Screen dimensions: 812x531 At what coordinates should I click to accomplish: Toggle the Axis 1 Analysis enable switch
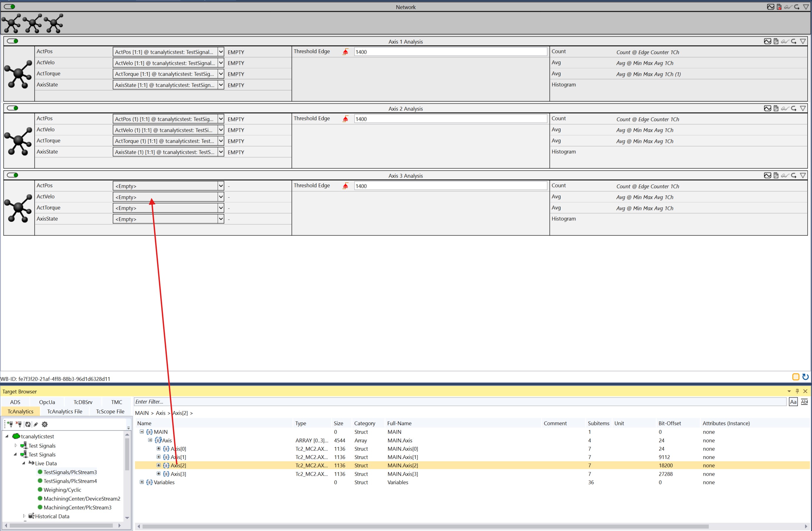[13, 41]
